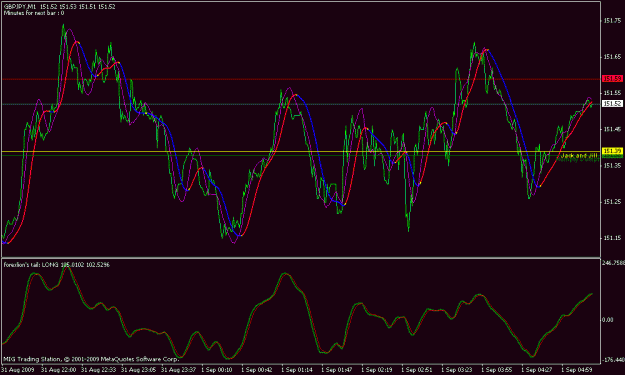Click the '1 Sep 02:51' time label
625x375 pixels.
(x=417, y=370)
